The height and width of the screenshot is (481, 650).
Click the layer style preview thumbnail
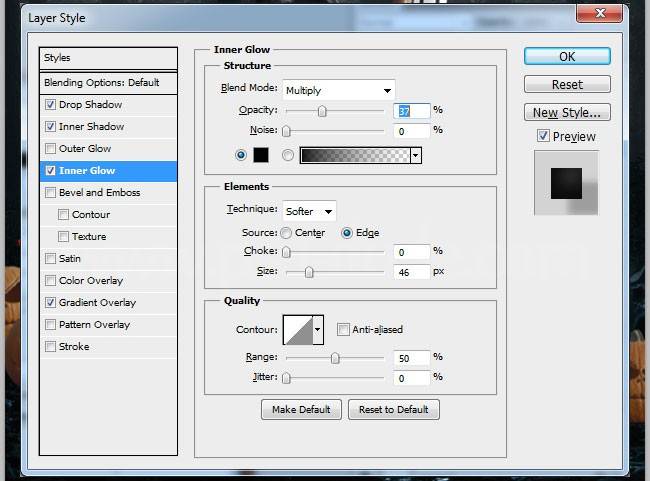(x=566, y=182)
